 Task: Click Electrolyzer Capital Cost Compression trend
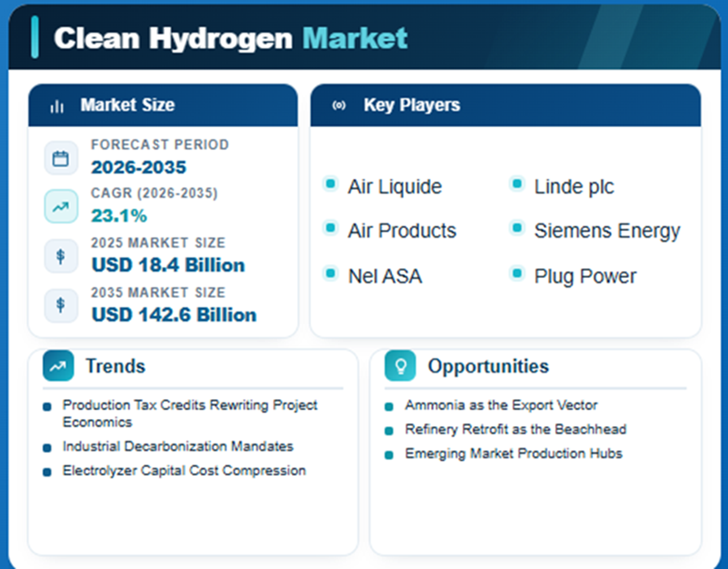(x=184, y=471)
